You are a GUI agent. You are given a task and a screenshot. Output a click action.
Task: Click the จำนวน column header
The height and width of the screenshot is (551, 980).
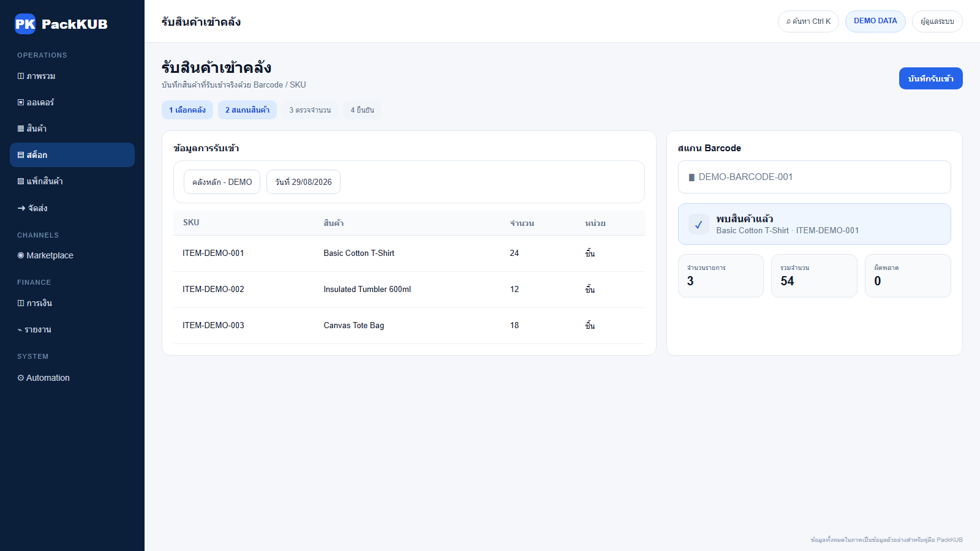[522, 223]
